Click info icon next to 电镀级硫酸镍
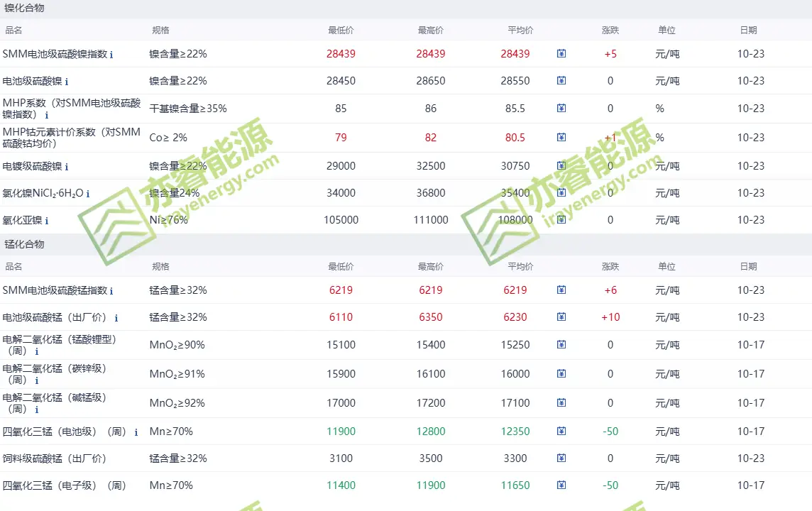The image size is (812, 511). pos(67,167)
